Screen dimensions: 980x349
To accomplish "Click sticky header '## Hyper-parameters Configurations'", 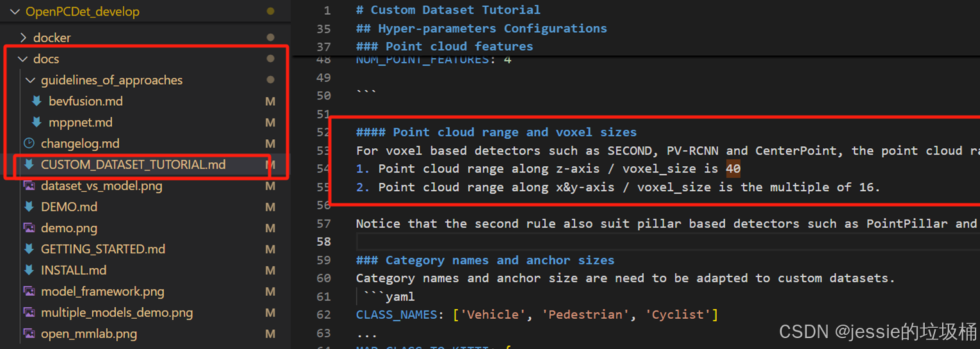I will 481,28.
